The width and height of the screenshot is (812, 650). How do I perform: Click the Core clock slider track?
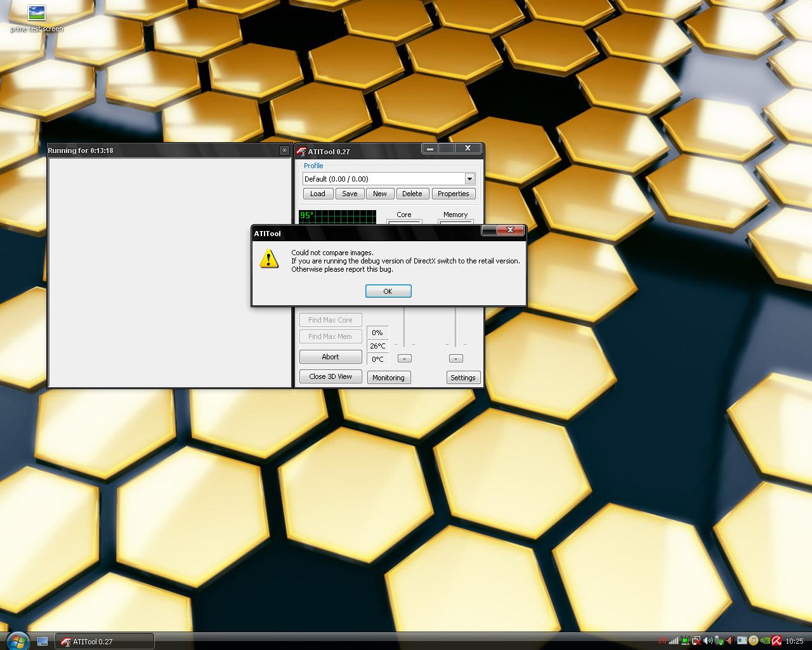(405, 327)
